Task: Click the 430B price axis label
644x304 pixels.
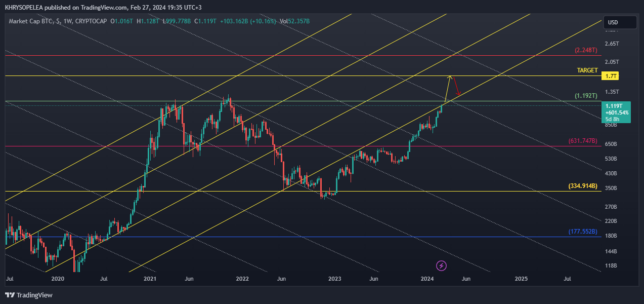Action: tap(612, 173)
